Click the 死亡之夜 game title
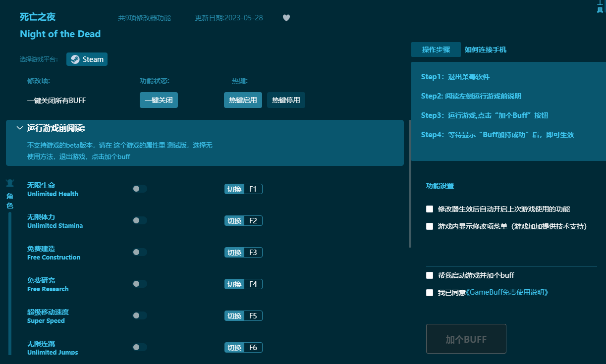The width and height of the screenshot is (606, 364). (38, 17)
